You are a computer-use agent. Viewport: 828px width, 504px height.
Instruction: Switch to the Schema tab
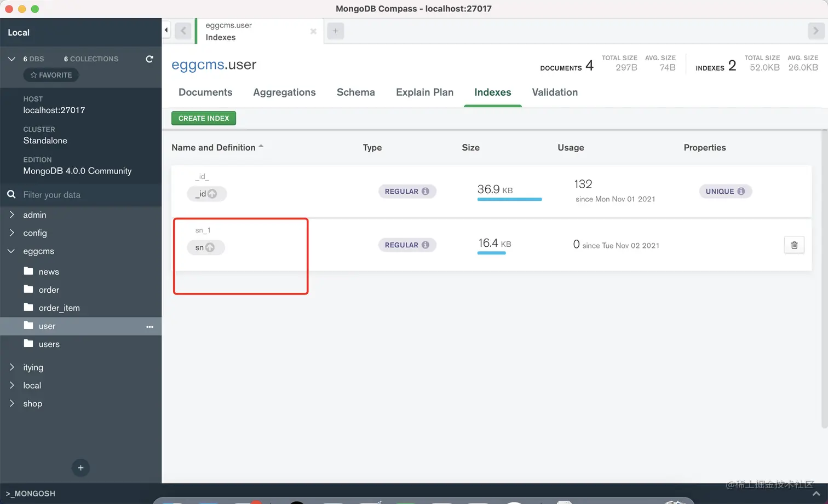pos(356,92)
